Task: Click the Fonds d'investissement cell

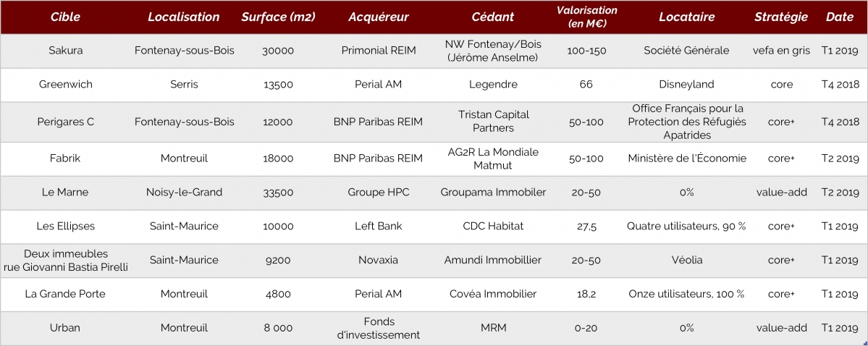Action: click(x=379, y=329)
